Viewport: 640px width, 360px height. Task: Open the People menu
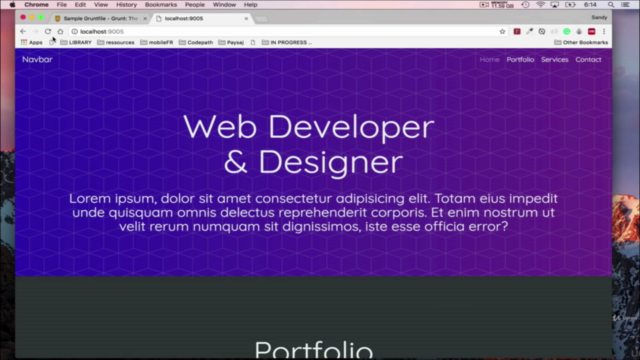195,4
